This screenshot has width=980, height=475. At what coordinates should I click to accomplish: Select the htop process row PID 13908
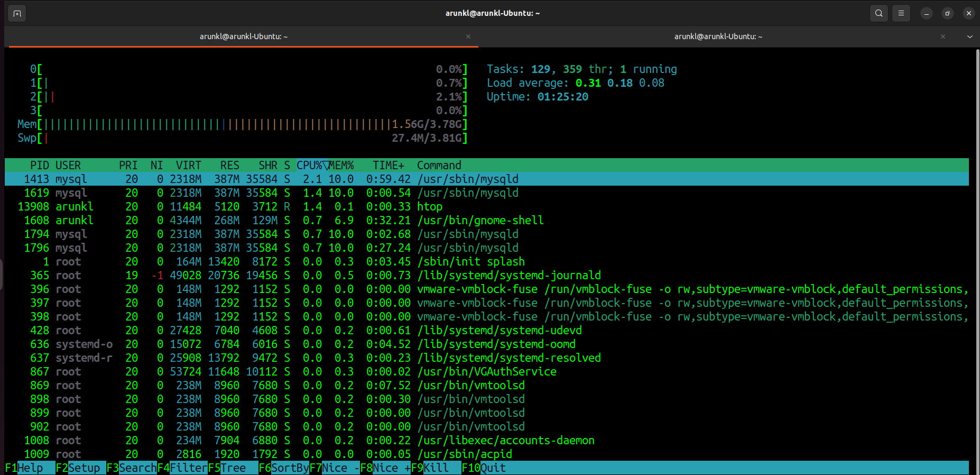(x=487, y=206)
